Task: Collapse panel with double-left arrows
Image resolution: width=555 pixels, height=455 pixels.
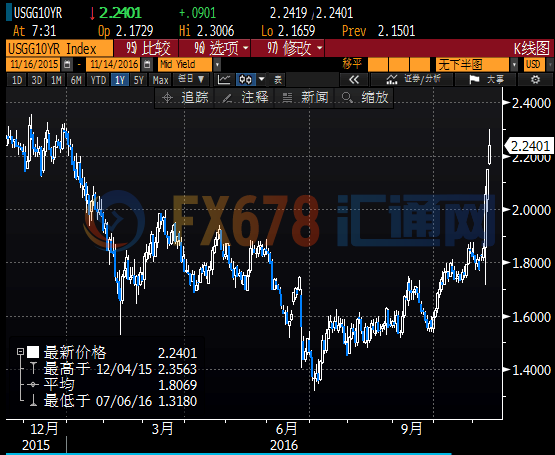Action: tap(354, 80)
